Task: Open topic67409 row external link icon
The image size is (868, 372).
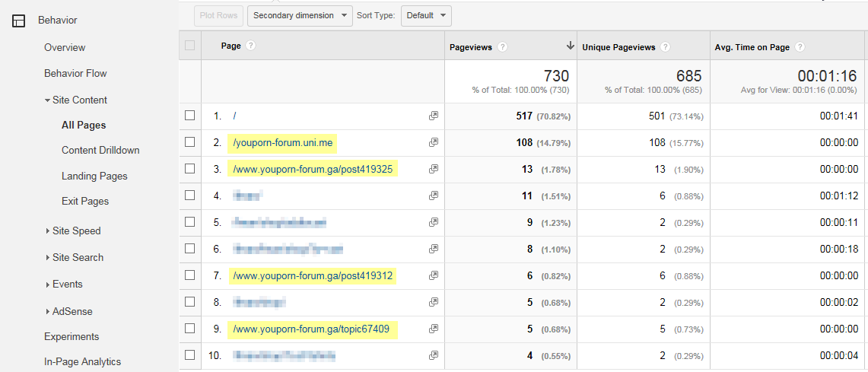Action: pyautogui.click(x=434, y=329)
